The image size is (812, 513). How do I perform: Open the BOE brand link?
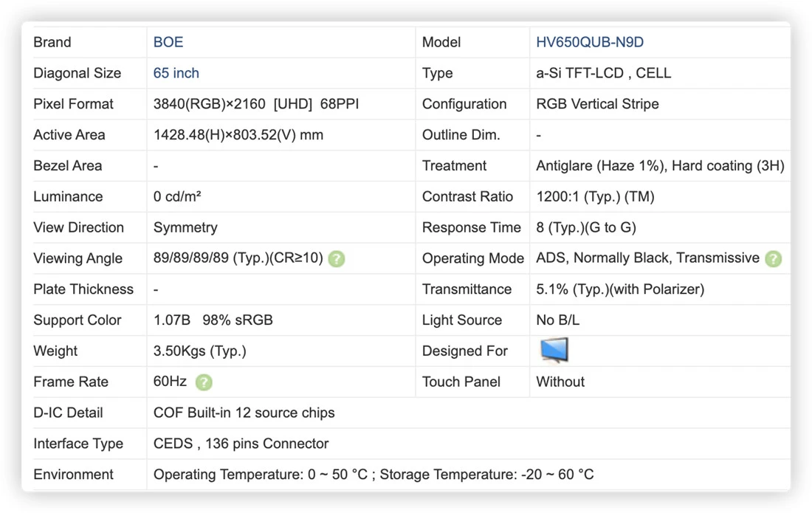point(168,42)
